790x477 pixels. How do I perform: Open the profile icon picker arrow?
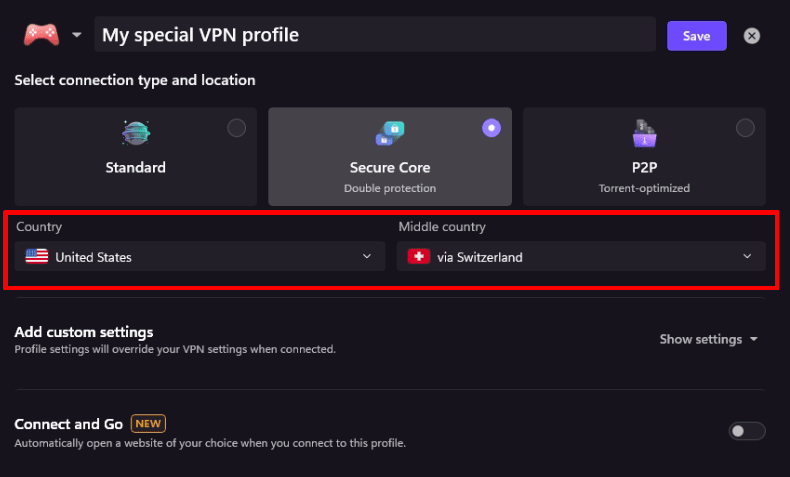coord(77,35)
